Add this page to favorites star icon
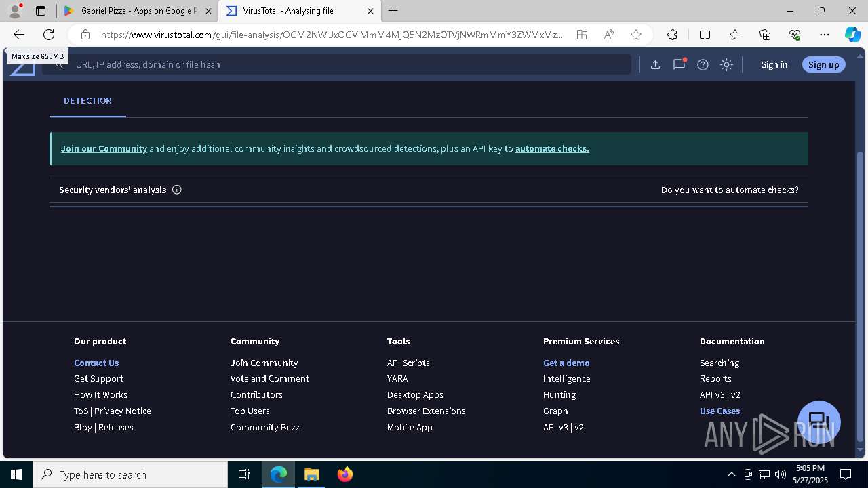The width and height of the screenshot is (868, 488). [x=635, y=35]
